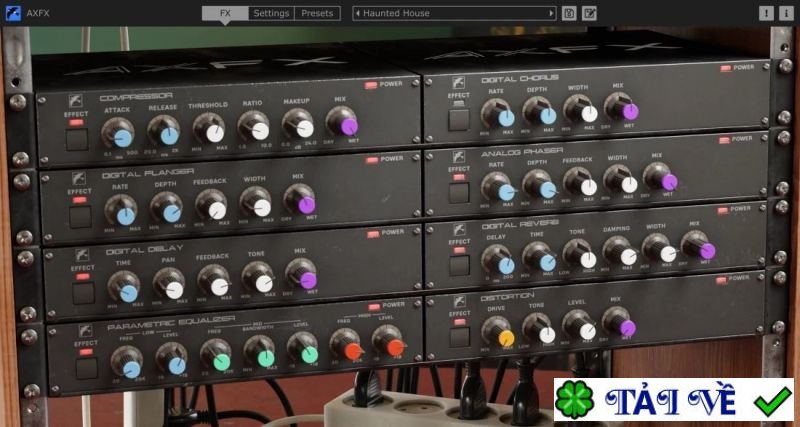This screenshot has width=800, height=427.
Task: Click the Digital Chorus Width knob
Action: 581,109
